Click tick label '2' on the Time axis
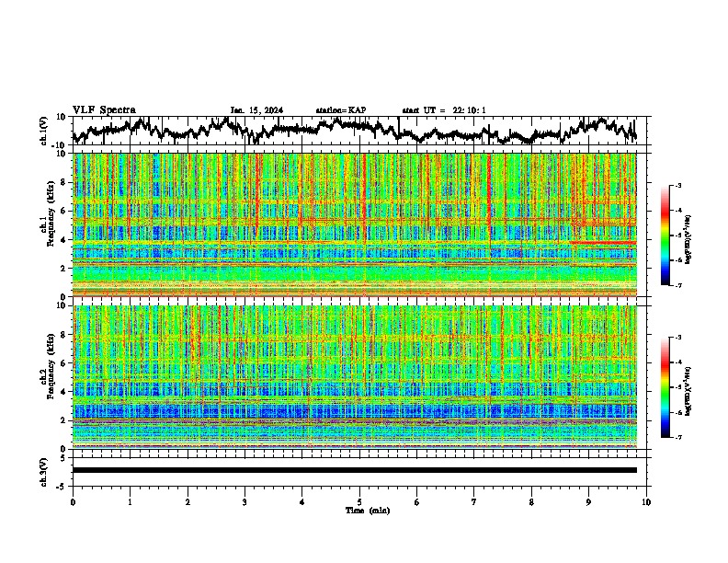 click(188, 502)
